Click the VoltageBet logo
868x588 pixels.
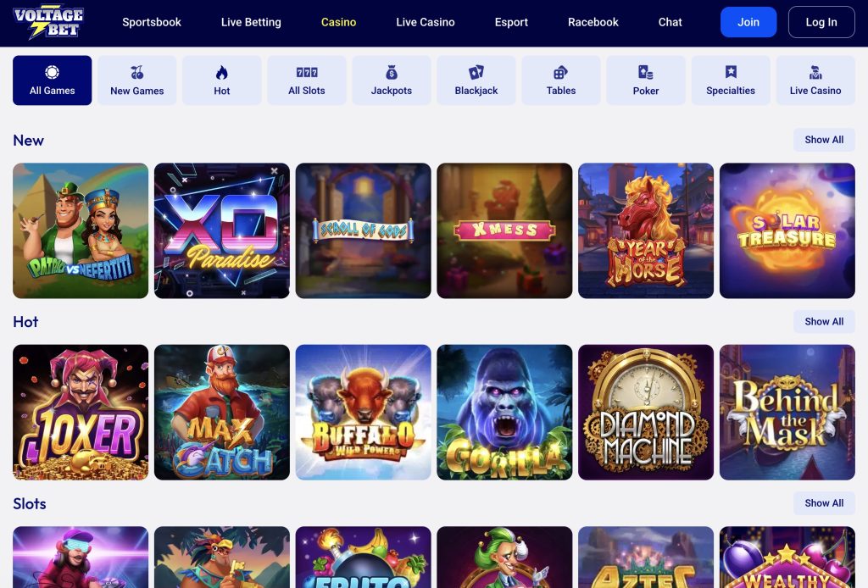pyautogui.click(x=48, y=22)
